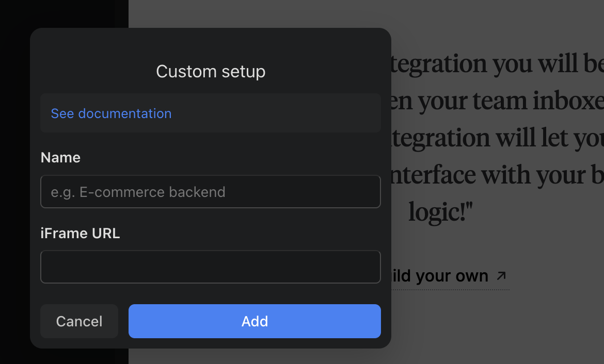The image size is (604, 364).
Task: Click into the iFrame URL field
Action: click(x=211, y=267)
